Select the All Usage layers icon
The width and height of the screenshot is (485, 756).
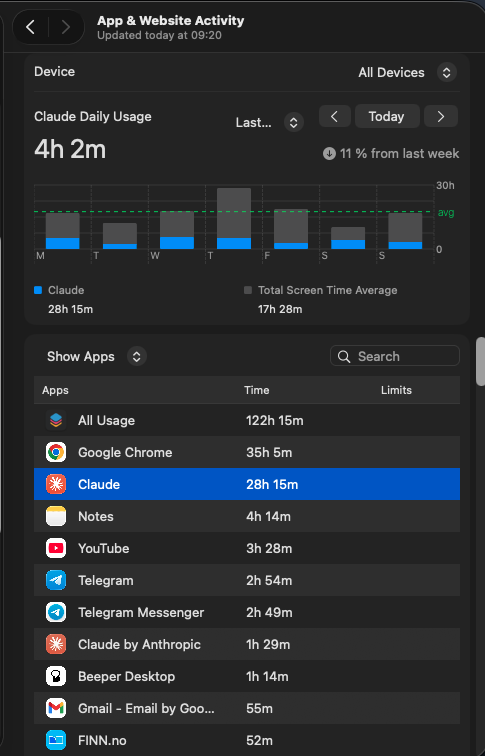[x=56, y=420]
